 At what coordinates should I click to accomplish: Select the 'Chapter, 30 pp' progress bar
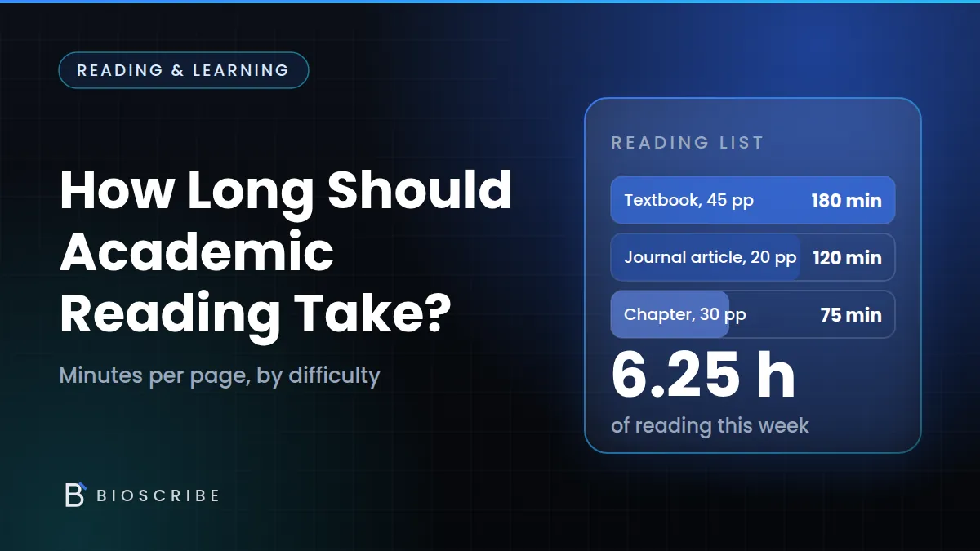click(753, 314)
